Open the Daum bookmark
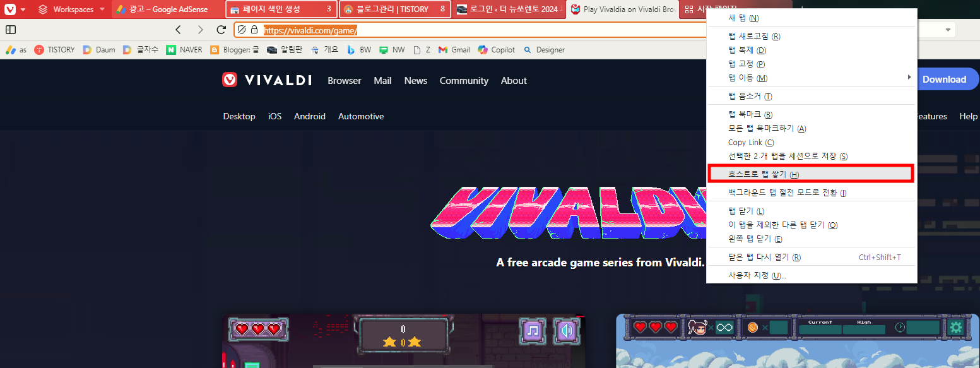This screenshot has height=368, width=980. tap(99, 49)
